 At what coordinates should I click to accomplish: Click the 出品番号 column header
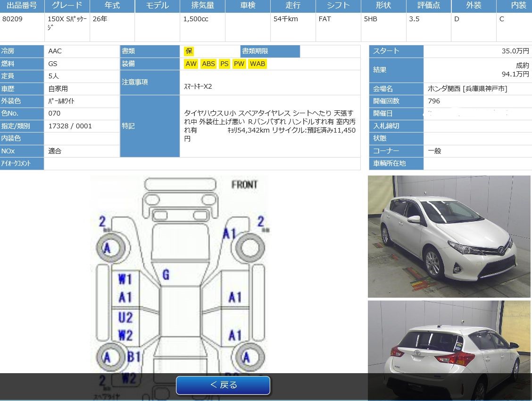(x=22, y=6)
